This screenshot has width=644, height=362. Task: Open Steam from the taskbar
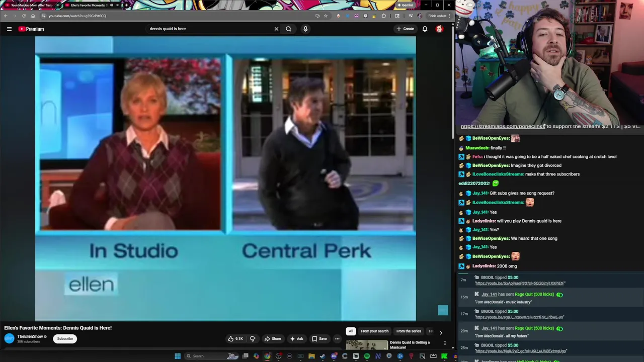click(323, 356)
